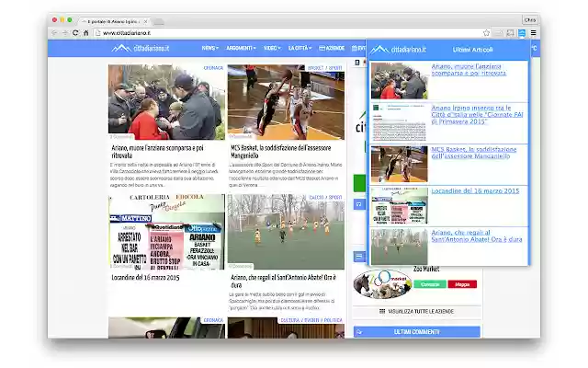Click the CRONACA category tag on first article

click(213, 68)
